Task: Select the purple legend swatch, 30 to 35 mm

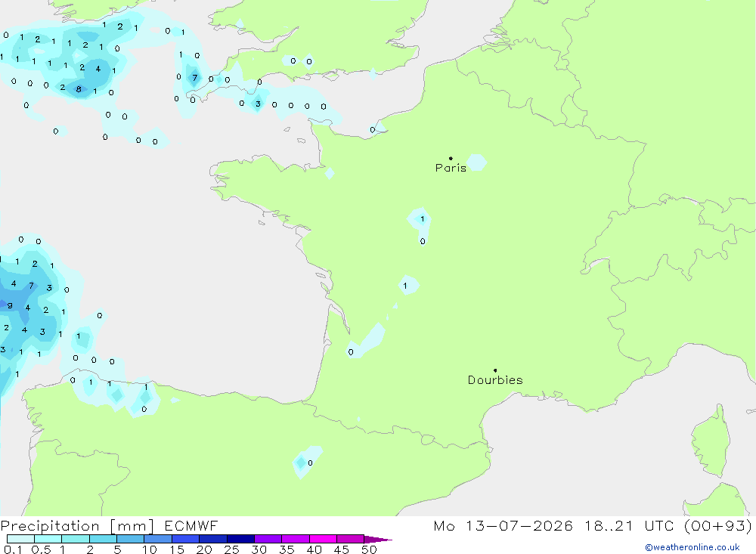Action: (268, 539)
